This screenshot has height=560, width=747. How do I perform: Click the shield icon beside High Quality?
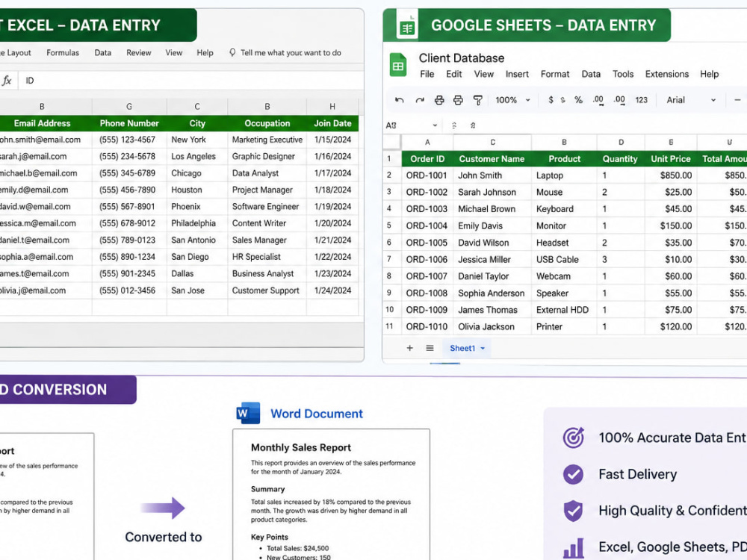[573, 511]
